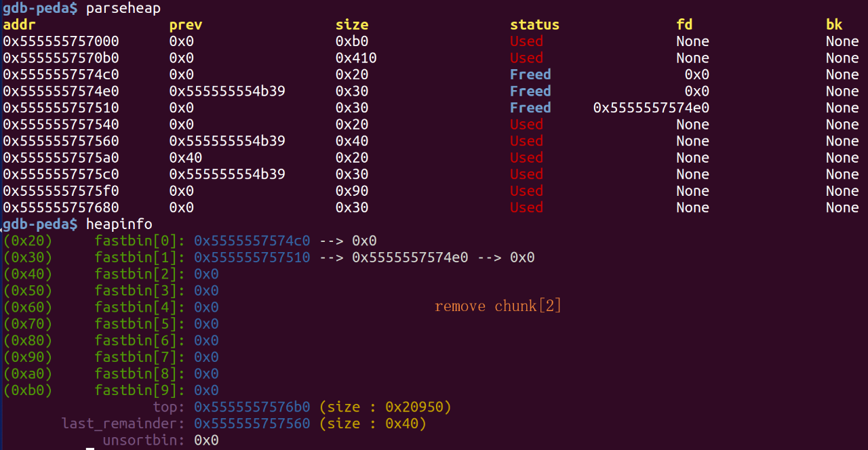Click the fastbin[1] head address 0x555555757510
The image size is (868, 450).
tap(252, 258)
